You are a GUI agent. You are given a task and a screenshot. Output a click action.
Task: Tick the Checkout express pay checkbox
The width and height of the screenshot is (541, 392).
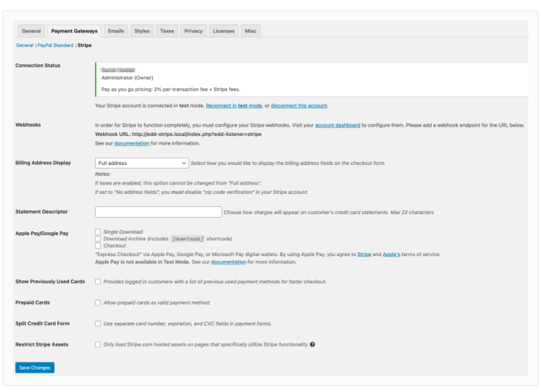pyautogui.click(x=98, y=245)
